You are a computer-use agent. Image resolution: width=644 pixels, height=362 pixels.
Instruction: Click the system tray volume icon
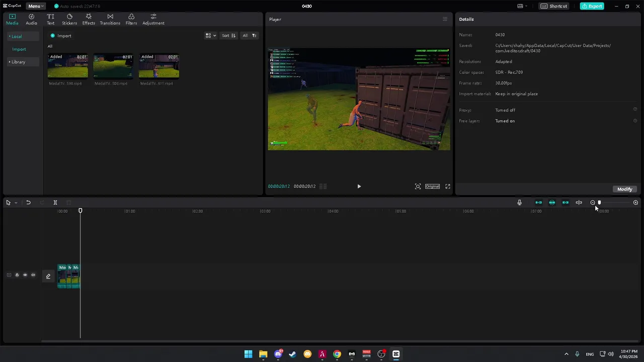(611, 354)
